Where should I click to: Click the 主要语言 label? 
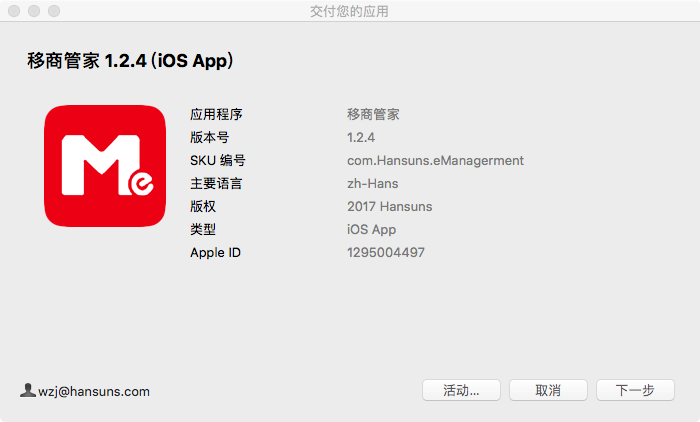[x=216, y=184]
